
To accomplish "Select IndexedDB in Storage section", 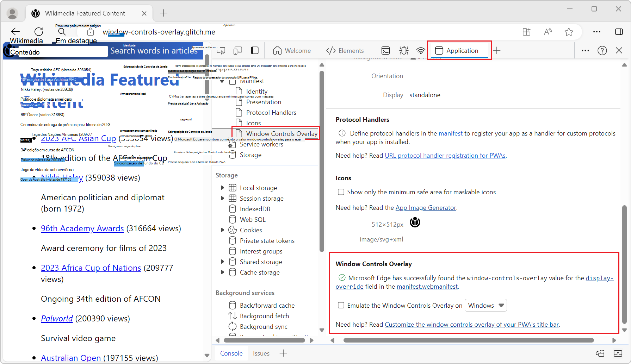I will (x=249, y=209).
